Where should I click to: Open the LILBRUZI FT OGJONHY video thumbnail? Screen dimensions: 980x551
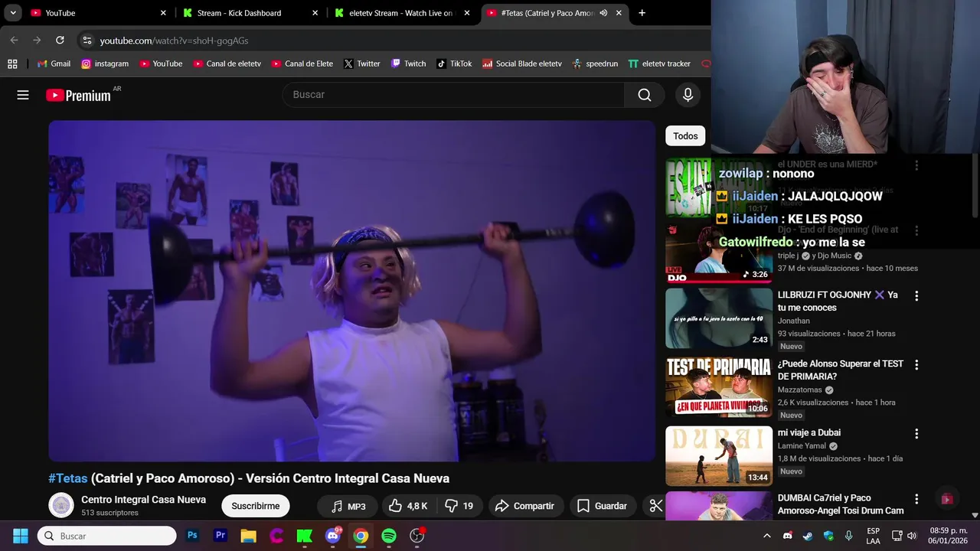tap(719, 318)
